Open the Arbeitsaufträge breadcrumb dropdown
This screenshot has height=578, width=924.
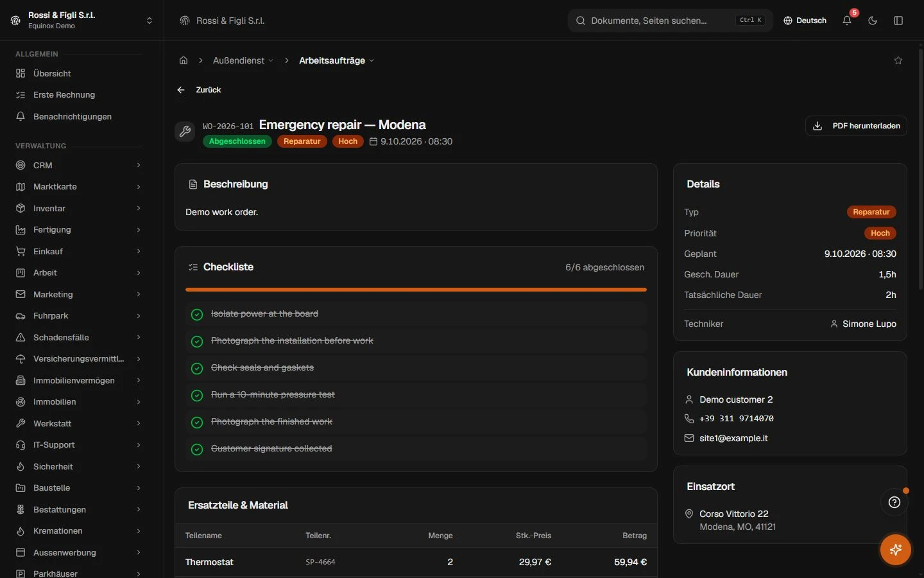click(336, 60)
